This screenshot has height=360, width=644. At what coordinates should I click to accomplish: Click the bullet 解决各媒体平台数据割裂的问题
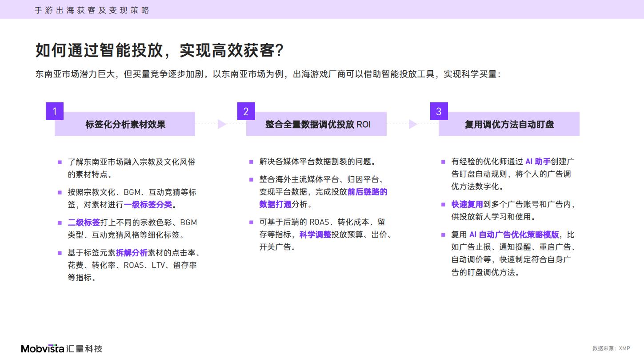(318, 162)
